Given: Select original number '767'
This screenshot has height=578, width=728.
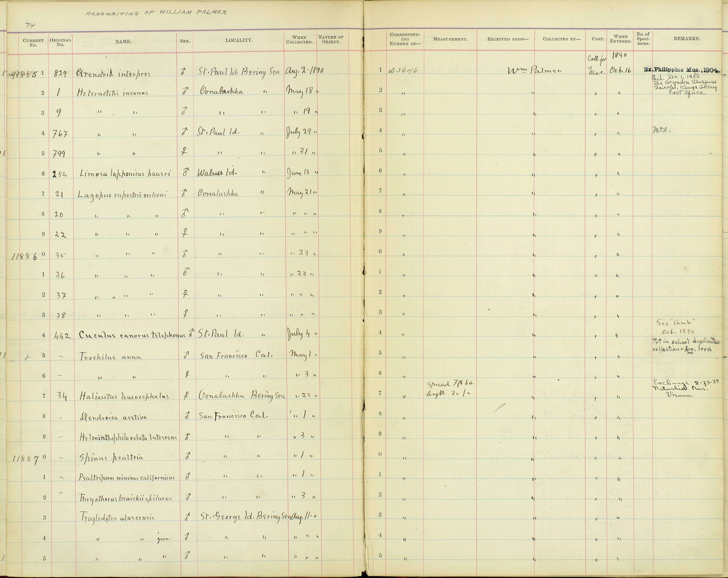Looking at the screenshot, I should 60,134.
